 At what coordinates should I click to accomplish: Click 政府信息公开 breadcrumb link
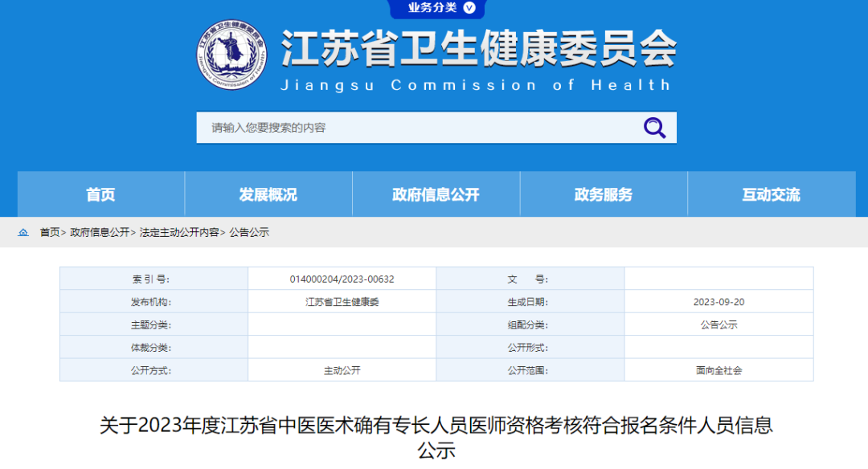[100, 232]
